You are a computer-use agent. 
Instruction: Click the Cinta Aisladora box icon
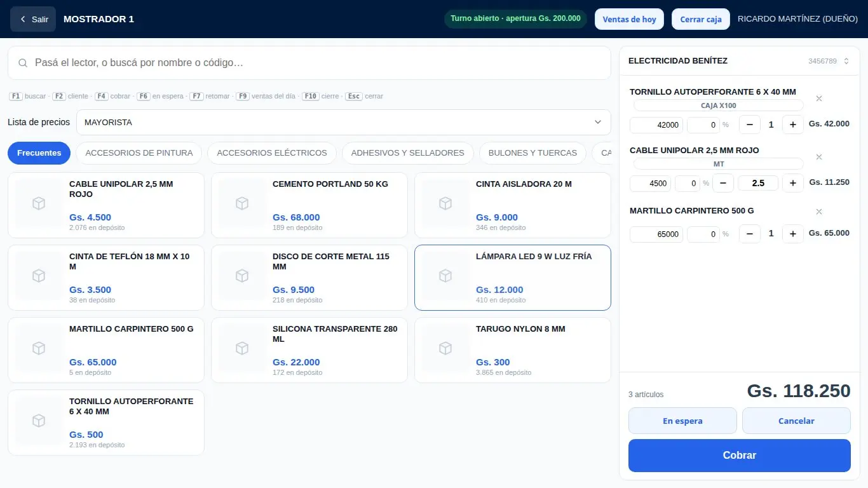tap(445, 203)
